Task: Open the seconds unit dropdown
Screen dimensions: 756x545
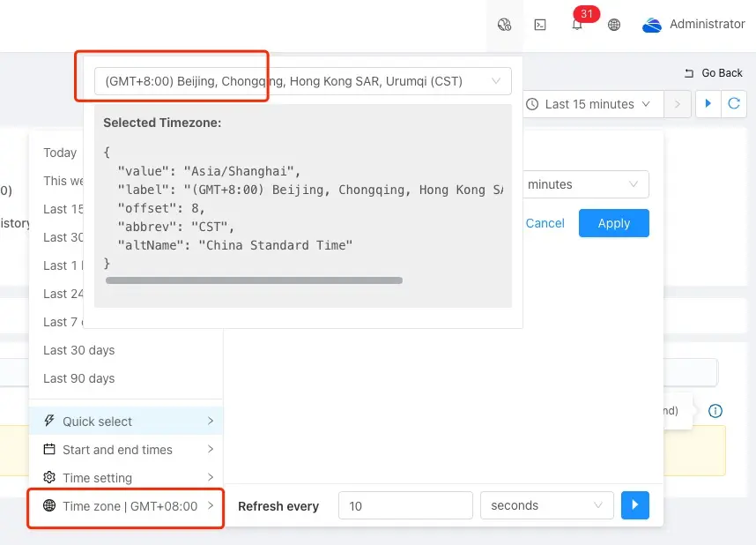Action: 547,505
